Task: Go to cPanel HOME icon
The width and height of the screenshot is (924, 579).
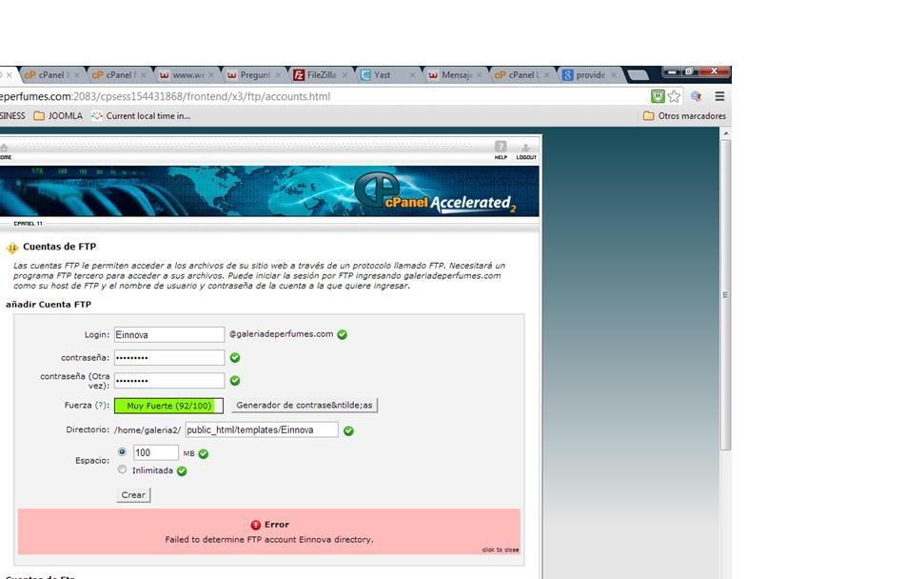Action: coord(5,151)
